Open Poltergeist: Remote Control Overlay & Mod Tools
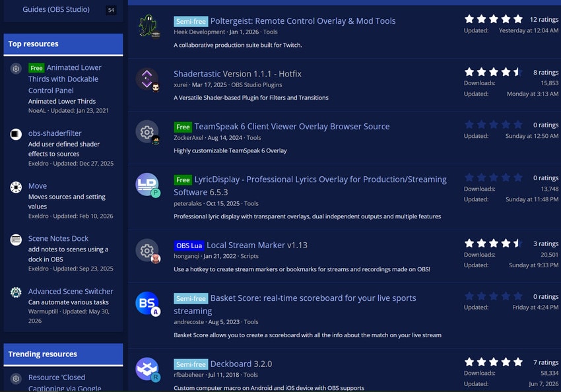The image size is (561, 392). coord(303,21)
